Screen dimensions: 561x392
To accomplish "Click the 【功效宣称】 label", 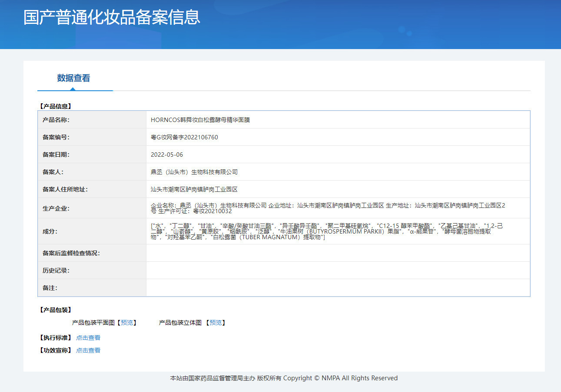I will pos(55,350).
